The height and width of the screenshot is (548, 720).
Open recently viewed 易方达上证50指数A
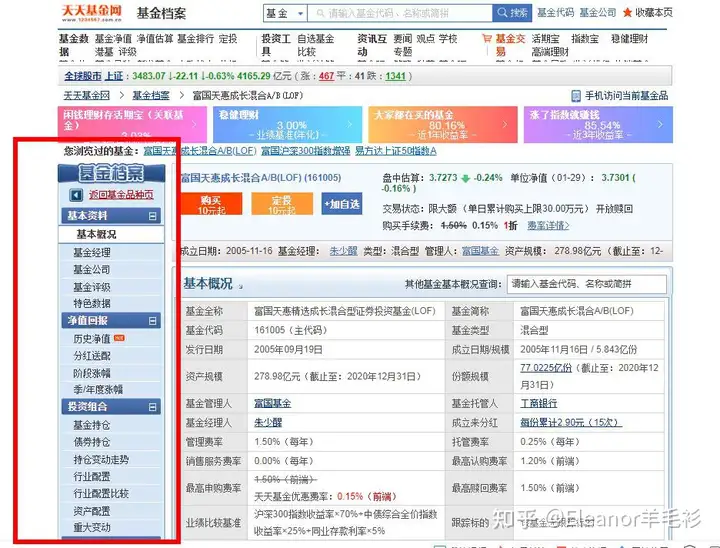click(396, 151)
